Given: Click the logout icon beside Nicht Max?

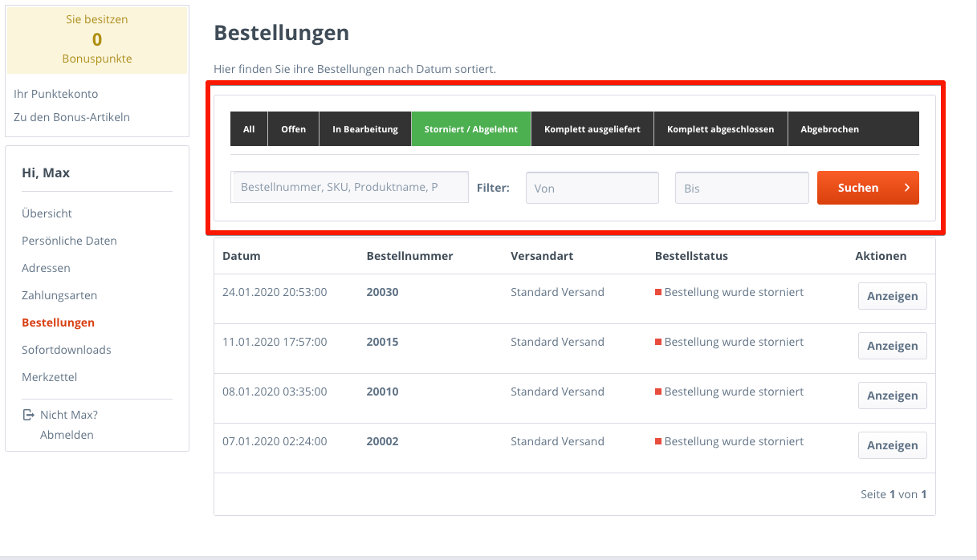Looking at the screenshot, I should pos(27,415).
